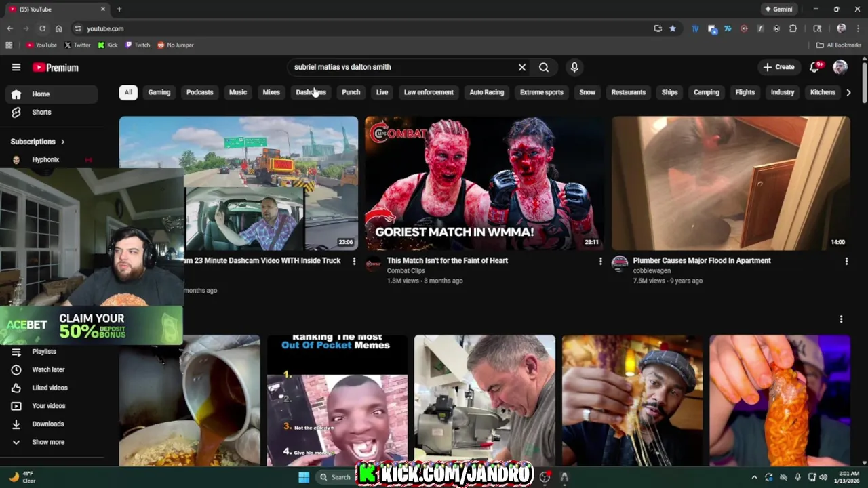
Task: Show hidden system tray icons
Action: pos(754,477)
